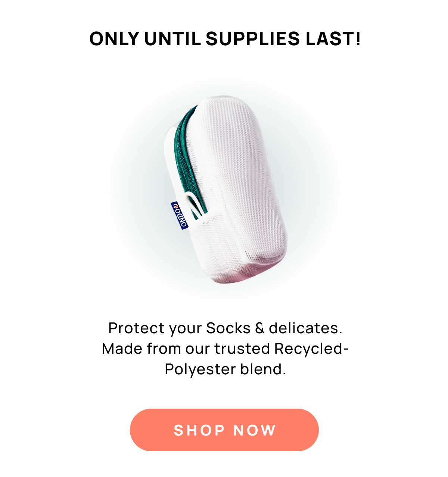Click the word Socks in the description

point(228,328)
